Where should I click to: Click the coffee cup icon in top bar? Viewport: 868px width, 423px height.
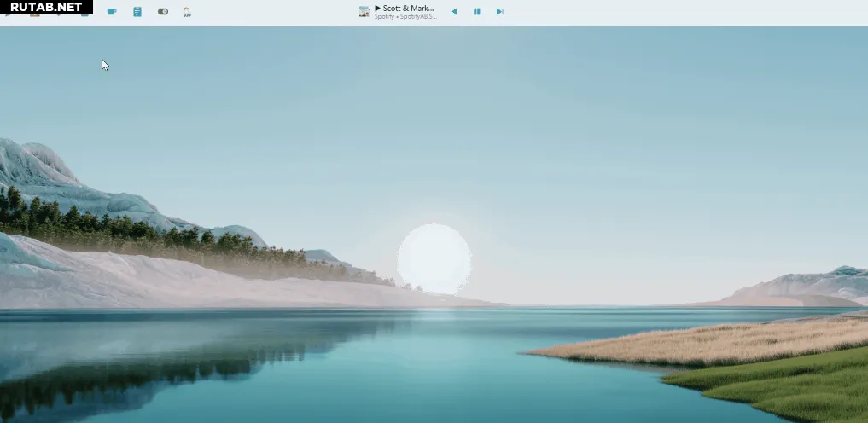point(112,12)
